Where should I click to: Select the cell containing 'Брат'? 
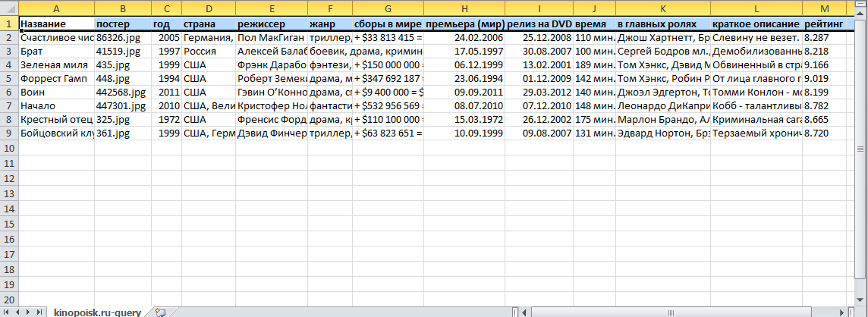56,52
